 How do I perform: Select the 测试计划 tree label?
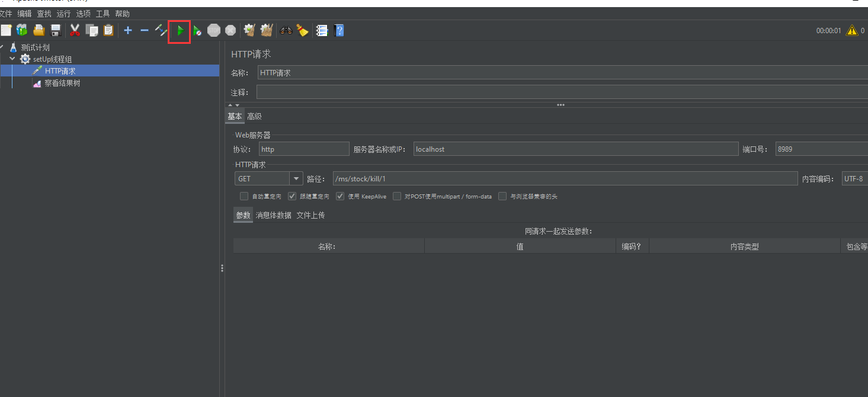[36, 47]
